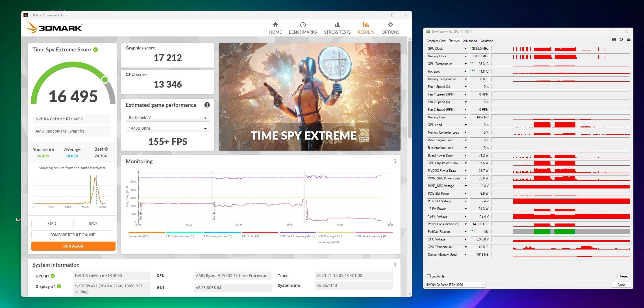Expand the 16-Pin Power sensor dropdown
This screenshot has height=308, width=644.
[465, 209]
